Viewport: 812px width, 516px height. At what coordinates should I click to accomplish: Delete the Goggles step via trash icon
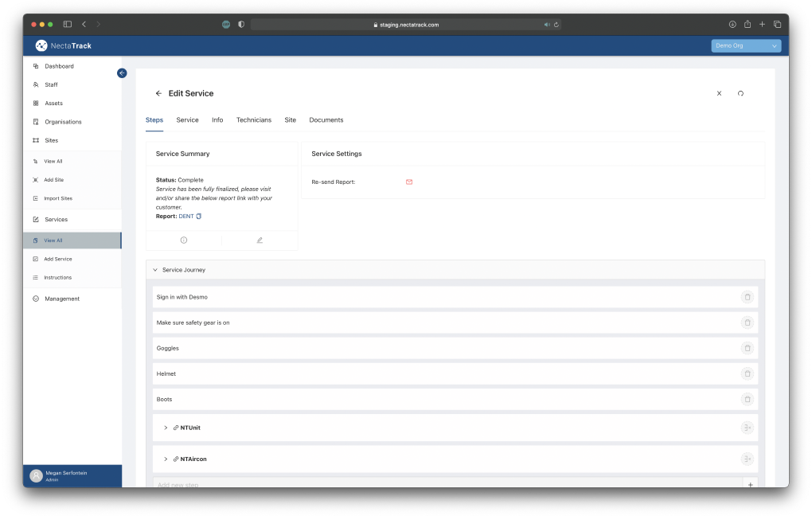coord(747,348)
